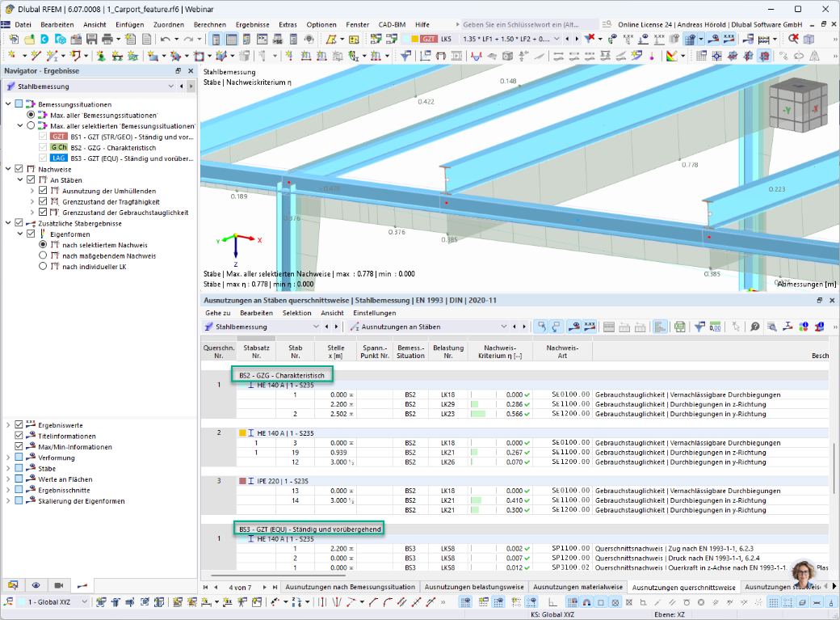Select the 'nach individueller LK' radio option
Viewport: 840px width, 620px height.
pos(43,266)
